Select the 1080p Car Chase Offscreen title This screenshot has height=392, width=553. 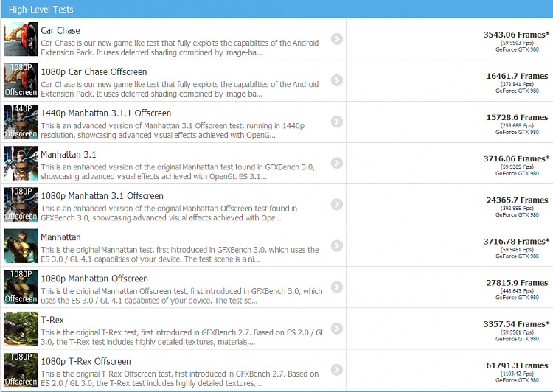94,72
